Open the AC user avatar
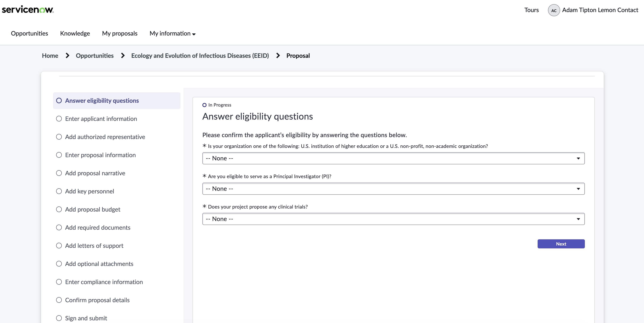This screenshot has width=644, height=323. pyautogui.click(x=554, y=10)
